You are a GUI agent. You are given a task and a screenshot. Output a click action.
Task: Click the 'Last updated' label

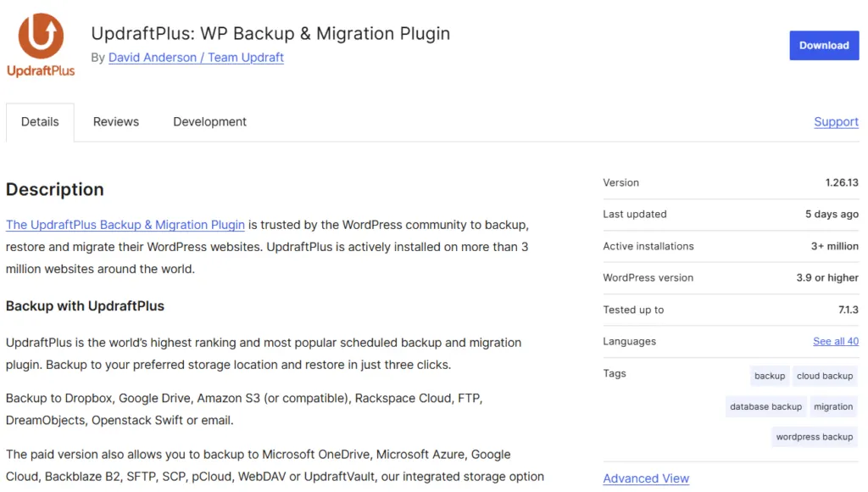635,215
